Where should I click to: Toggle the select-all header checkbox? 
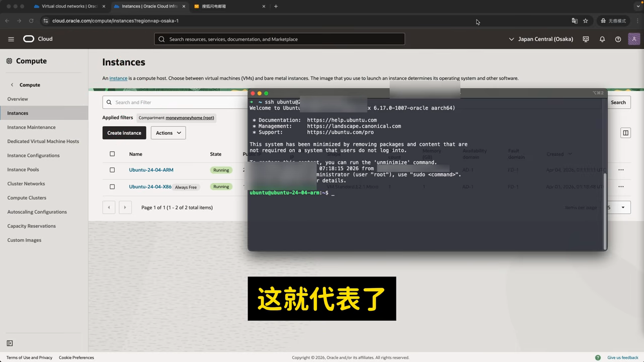tap(112, 154)
